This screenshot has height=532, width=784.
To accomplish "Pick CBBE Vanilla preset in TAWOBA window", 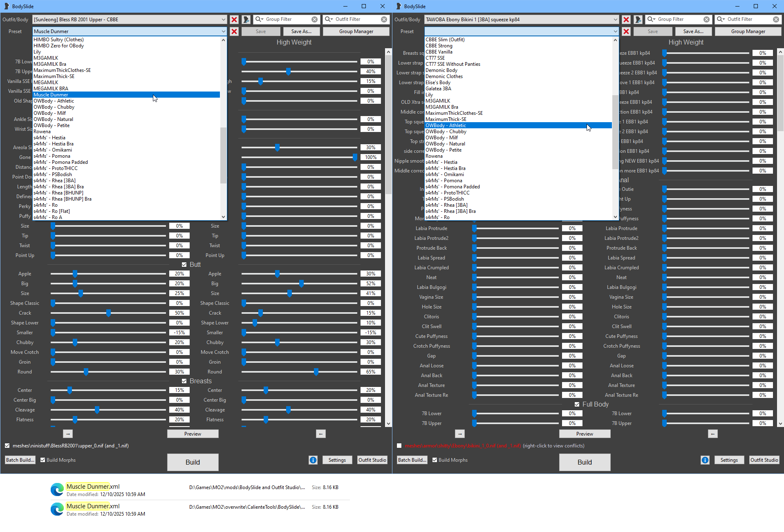I will (518, 52).
